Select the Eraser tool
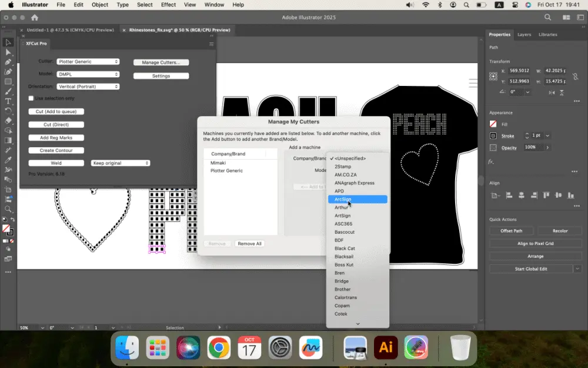Viewport: 588px width, 368px height. click(8, 121)
